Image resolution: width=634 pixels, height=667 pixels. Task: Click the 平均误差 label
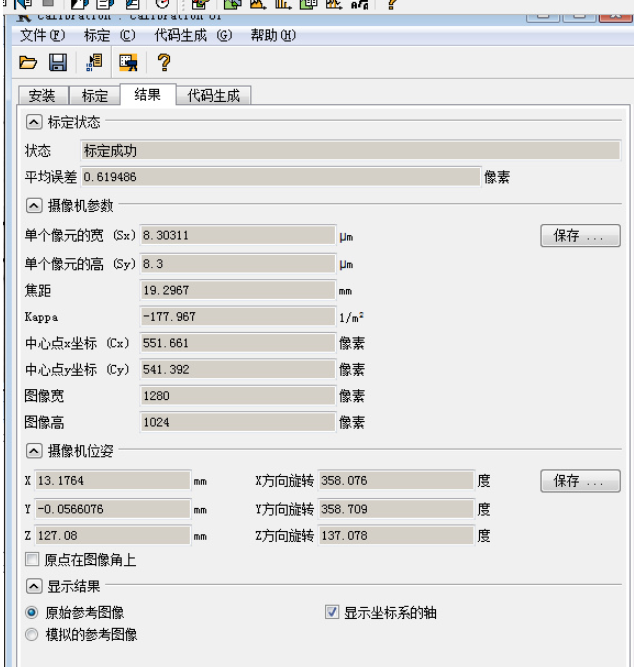pos(50,177)
